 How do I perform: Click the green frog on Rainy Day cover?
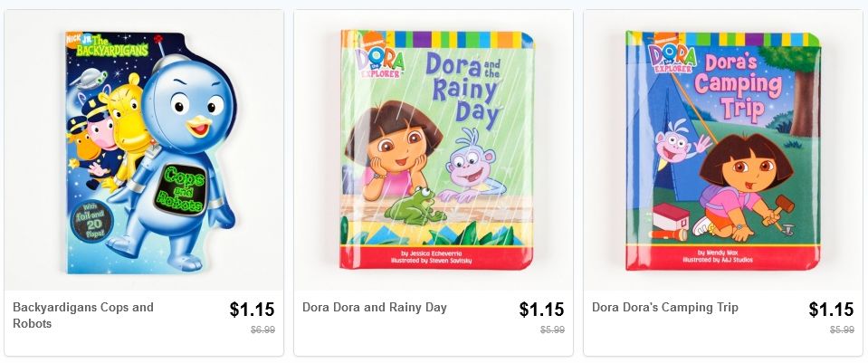click(x=407, y=205)
